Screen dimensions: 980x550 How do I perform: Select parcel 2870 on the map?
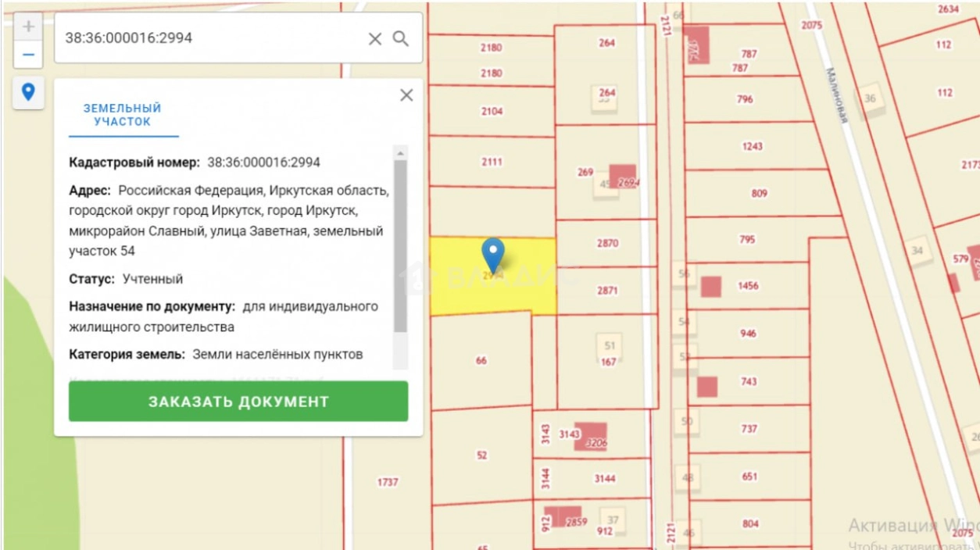click(x=607, y=243)
